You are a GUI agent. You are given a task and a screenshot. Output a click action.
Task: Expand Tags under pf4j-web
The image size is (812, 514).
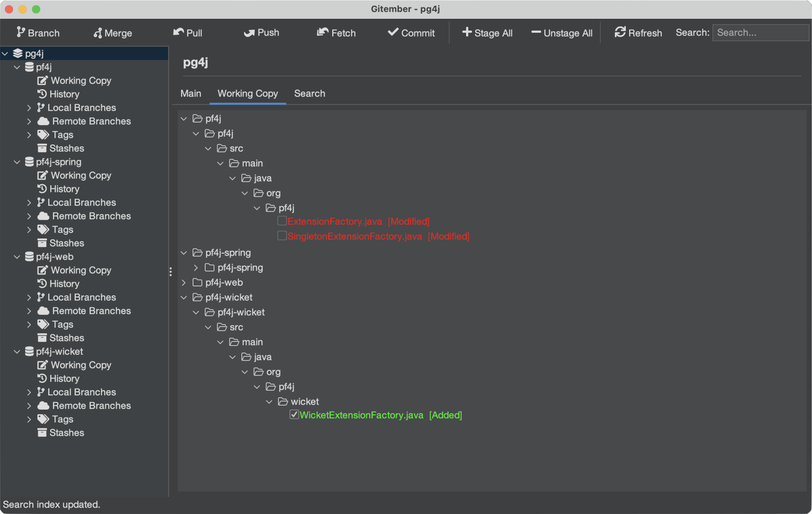click(29, 324)
